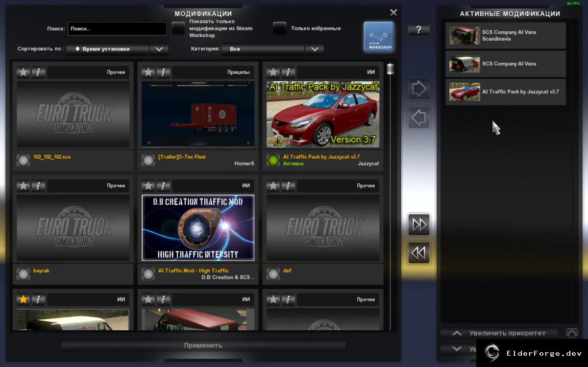The width and height of the screenshot is (588, 367).
Task: Click the single right arrow to activate mod
Action: pyautogui.click(x=419, y=89)
